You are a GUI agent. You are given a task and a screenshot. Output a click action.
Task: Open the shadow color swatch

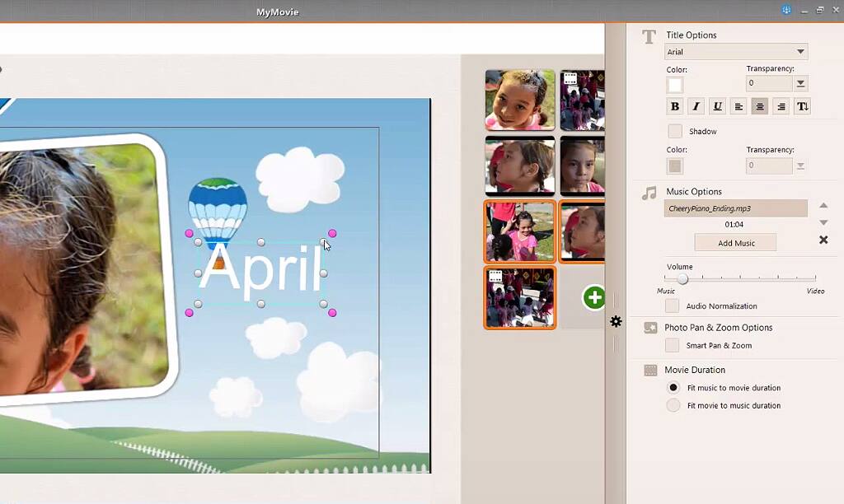674,166
